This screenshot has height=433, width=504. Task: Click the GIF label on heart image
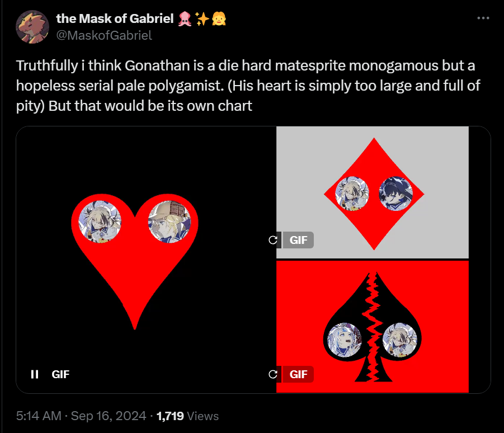click(x=60, y=374)
